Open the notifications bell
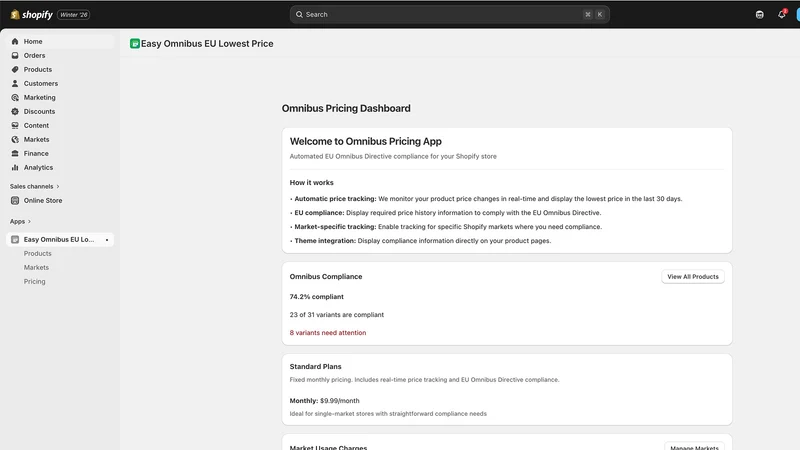Screen dimensions: 800x450 pos(782,14)
